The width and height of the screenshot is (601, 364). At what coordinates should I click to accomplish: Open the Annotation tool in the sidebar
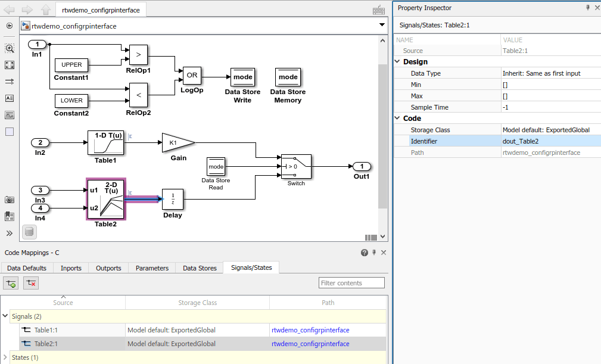tap(10, 99)
